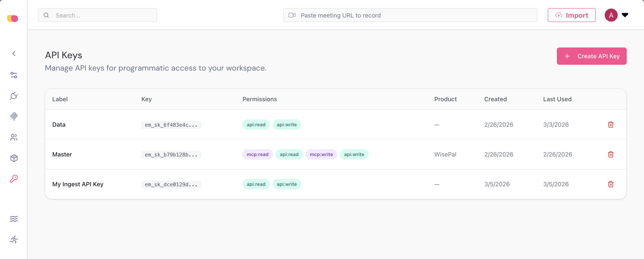Click the Created column header
Image resolution: width=644 pixels, height=259 pixels.
tap(496, 99)
